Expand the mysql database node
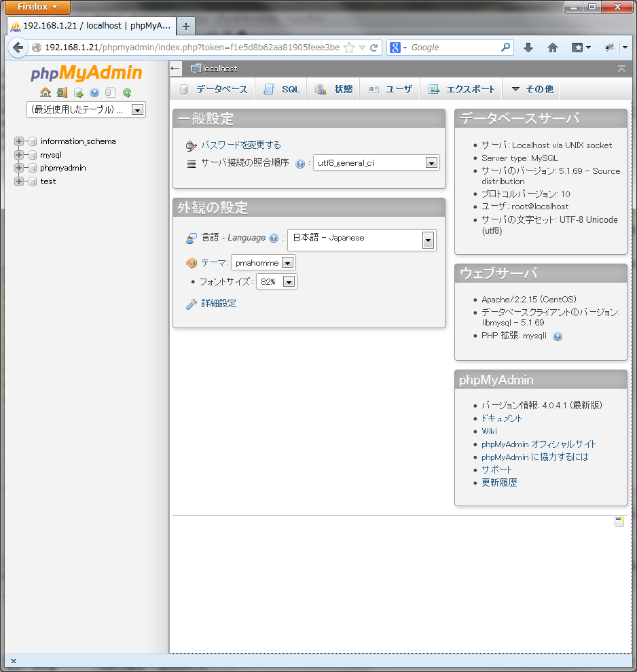 [19, 155]
